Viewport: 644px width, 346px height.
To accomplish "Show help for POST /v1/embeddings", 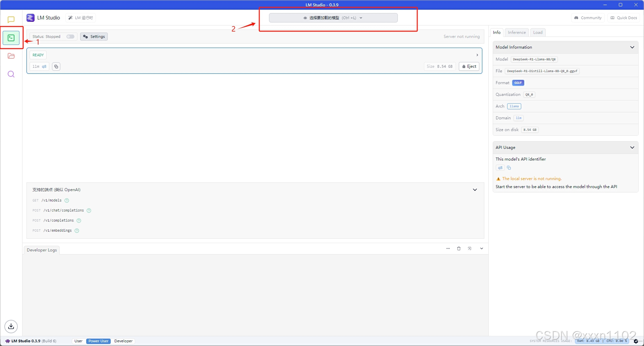I will tap(77, 231).
